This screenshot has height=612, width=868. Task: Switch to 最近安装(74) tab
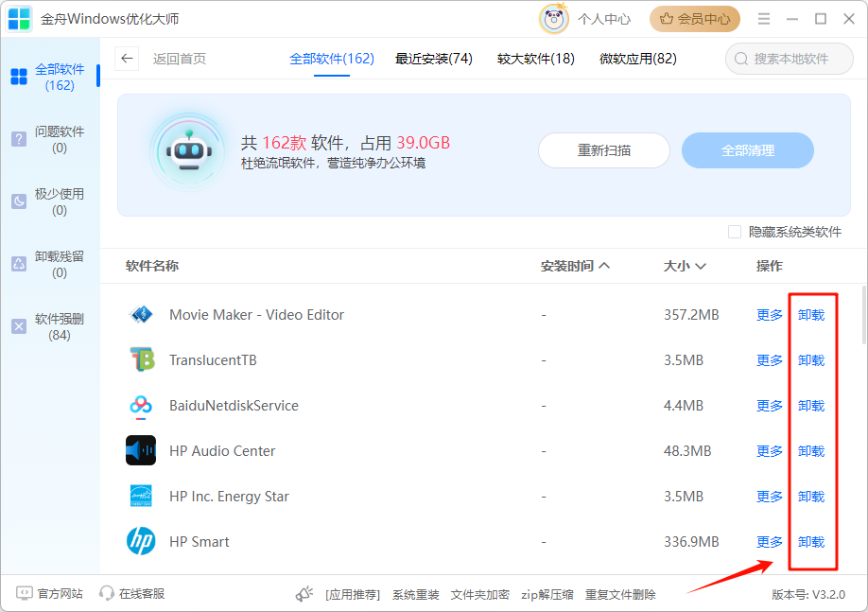(x=433, y=59)
